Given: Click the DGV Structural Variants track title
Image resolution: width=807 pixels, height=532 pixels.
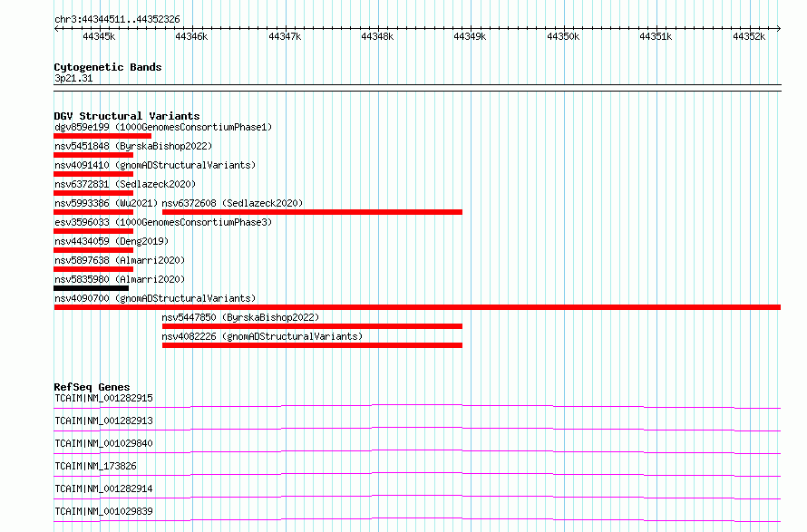Looking at the screenshot, I should (x=127, y=116).
